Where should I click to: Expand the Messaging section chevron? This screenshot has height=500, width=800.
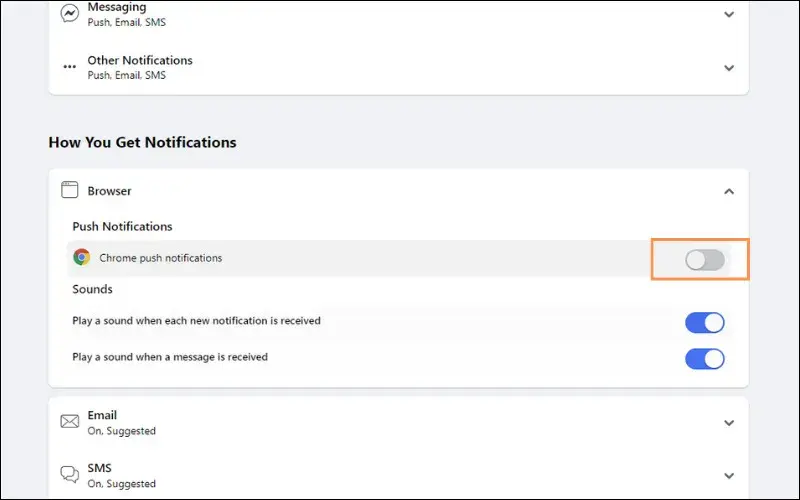(729, 14)
